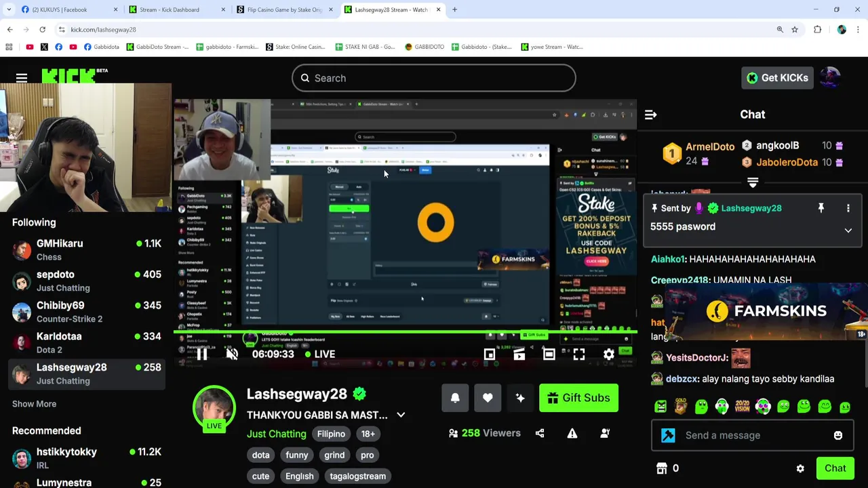Open the hamburger sidebar menu
The width and height of the screenshot is (868, 488).
(22, 78)
